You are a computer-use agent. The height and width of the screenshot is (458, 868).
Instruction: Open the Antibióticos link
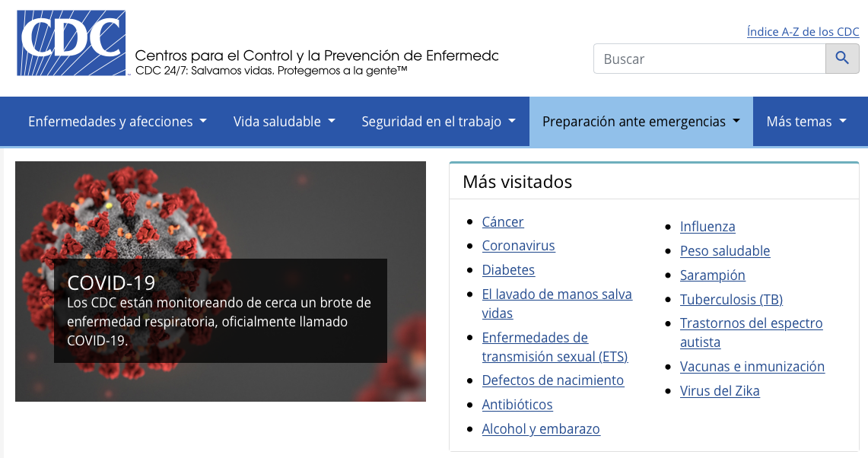517,404
